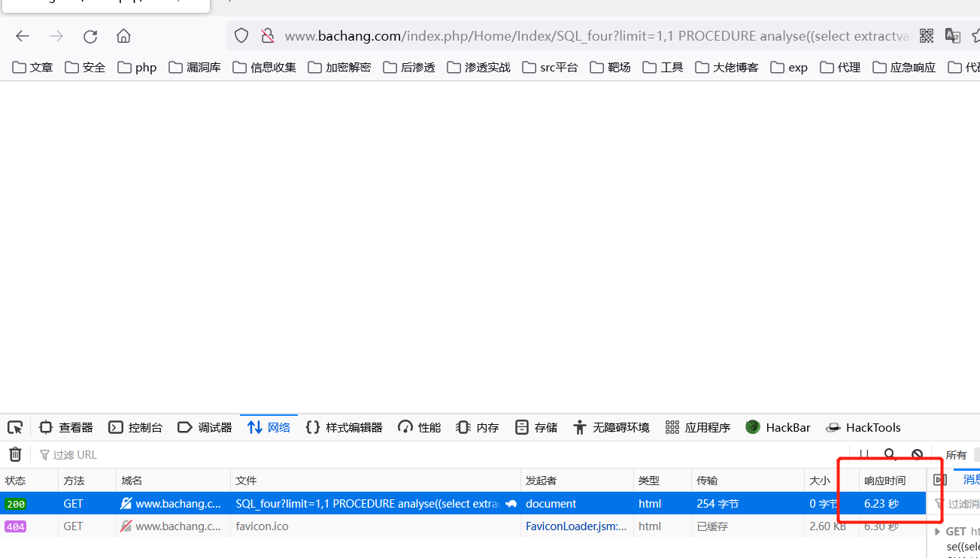Go forward using the forward arrow
Image resolution: width=980 pixels, height=558 pixels.
coord(56,36)
